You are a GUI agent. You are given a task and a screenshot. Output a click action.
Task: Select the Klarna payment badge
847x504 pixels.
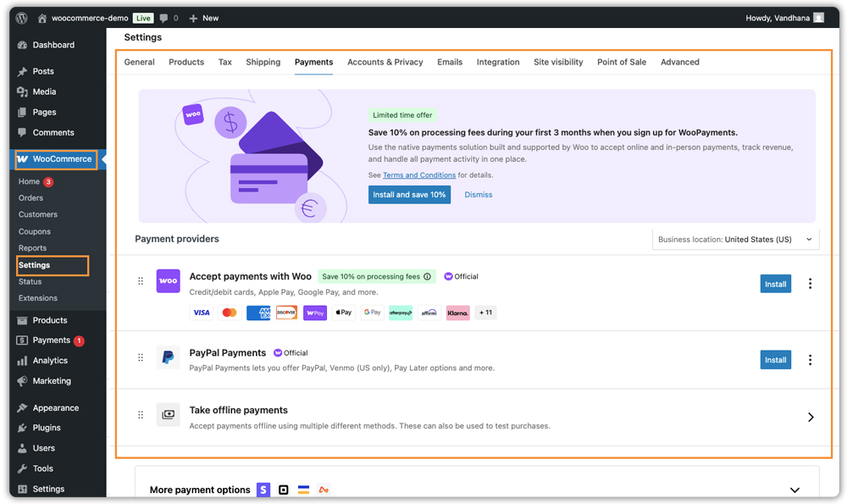point(457,313)
